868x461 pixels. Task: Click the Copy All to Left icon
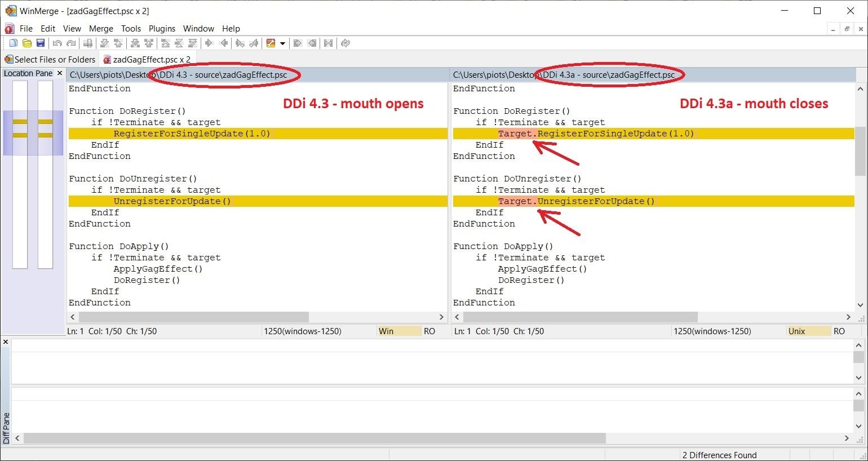pos(312,43)
